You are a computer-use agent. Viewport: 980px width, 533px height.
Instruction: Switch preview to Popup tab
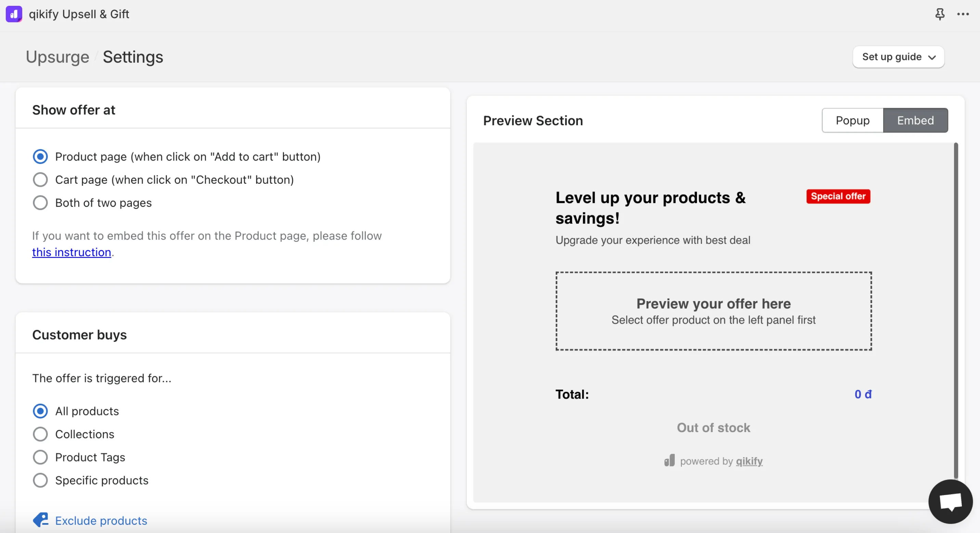pos(853,120)
